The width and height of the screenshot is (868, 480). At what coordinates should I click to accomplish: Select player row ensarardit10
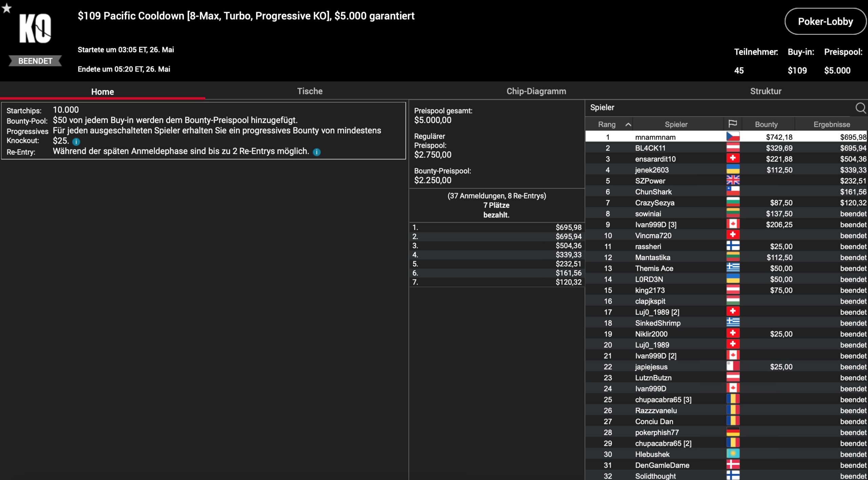(x=655, y=159)
